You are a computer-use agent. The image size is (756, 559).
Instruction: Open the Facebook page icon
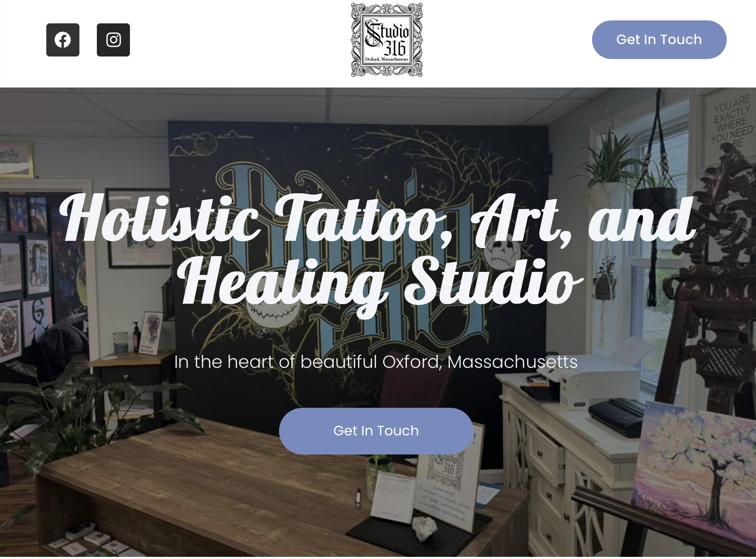pos(63,40)
